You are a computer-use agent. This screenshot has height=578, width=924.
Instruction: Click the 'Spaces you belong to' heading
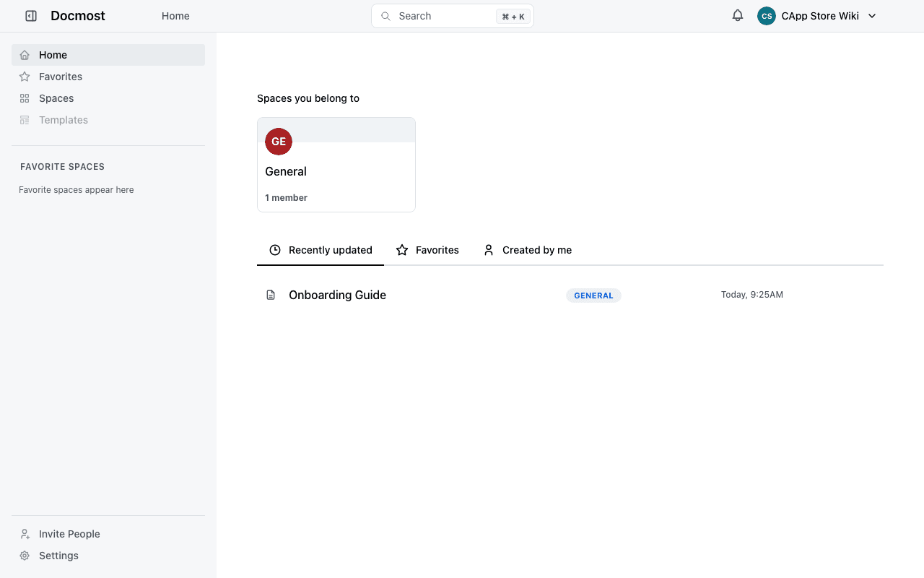click(x=308, y=98)
